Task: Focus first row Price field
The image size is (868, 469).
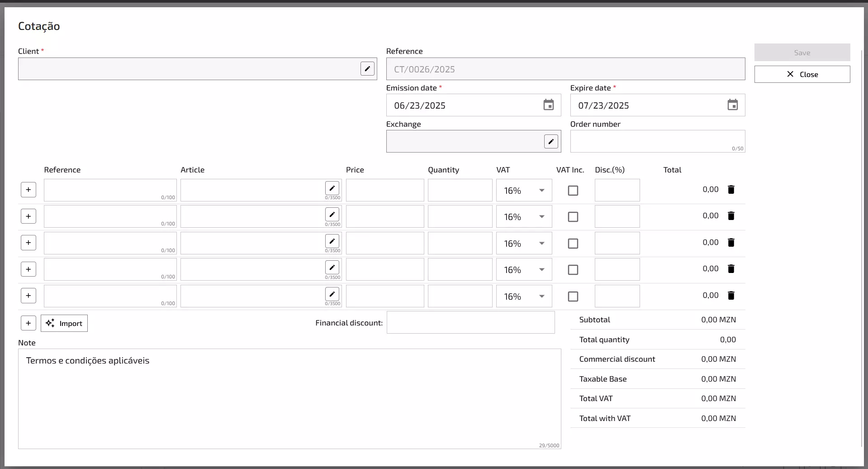Action: point(385,190)
